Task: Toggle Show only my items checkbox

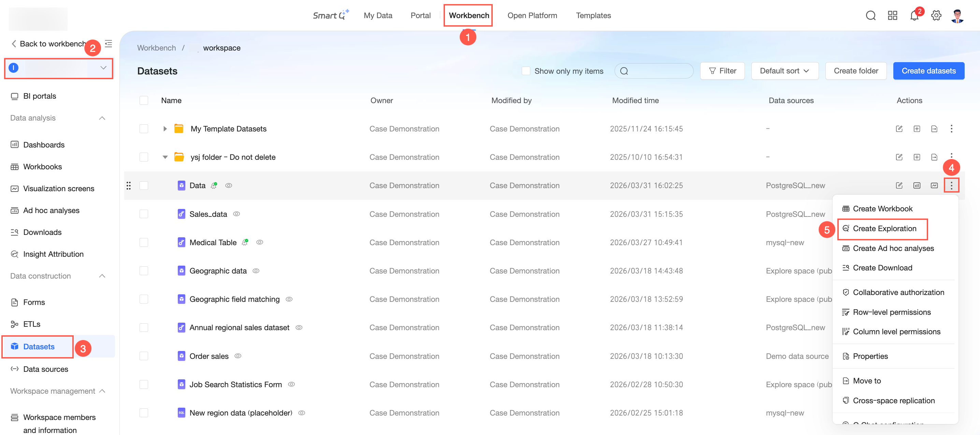Action: (526, 71)
